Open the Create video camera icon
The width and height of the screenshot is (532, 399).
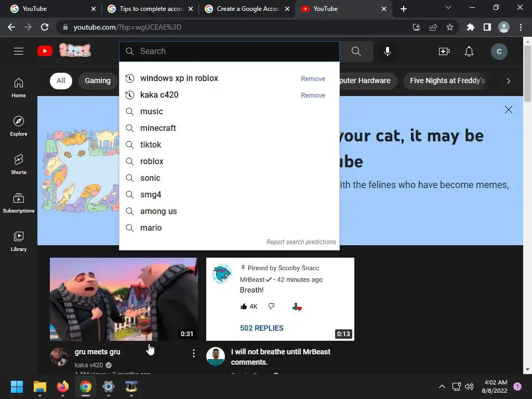coord(444,51)
